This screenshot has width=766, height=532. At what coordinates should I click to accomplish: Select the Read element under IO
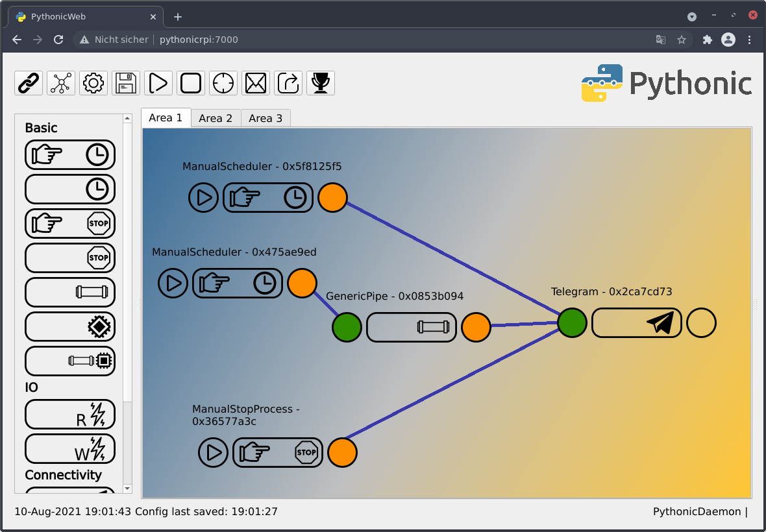pyautogui.click(x=70, y=414)
